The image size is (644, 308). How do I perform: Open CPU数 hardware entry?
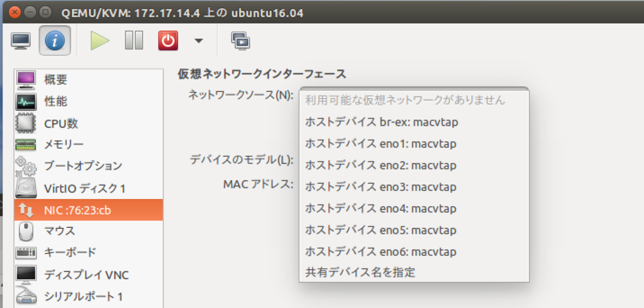(x=88, y=123)
